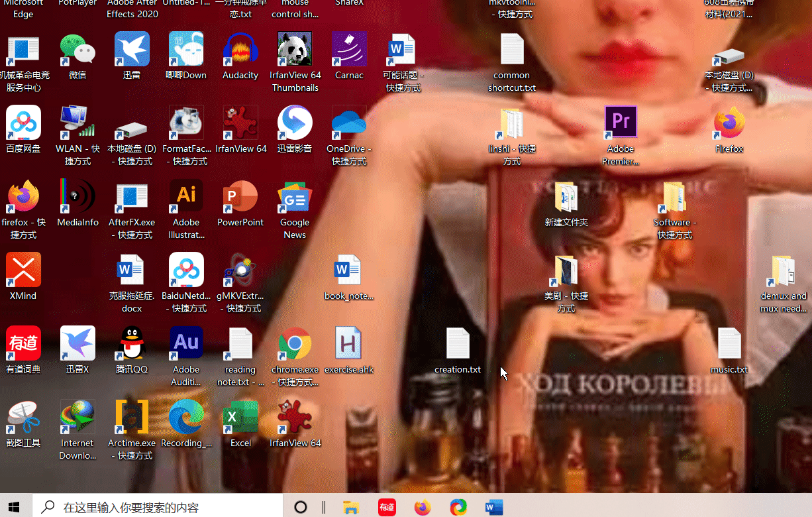
Task: Open the firefox shortcut above XMind
Action: [x=23, y=196]
